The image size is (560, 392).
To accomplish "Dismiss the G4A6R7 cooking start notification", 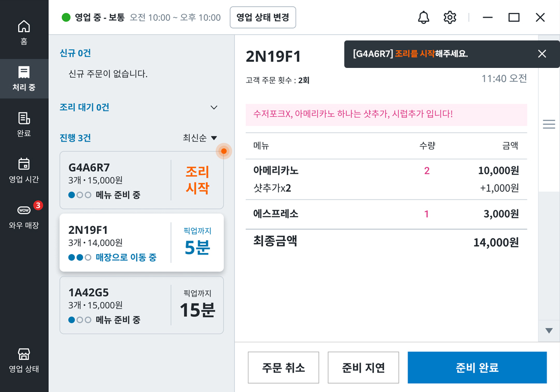I will coord(542,54).
